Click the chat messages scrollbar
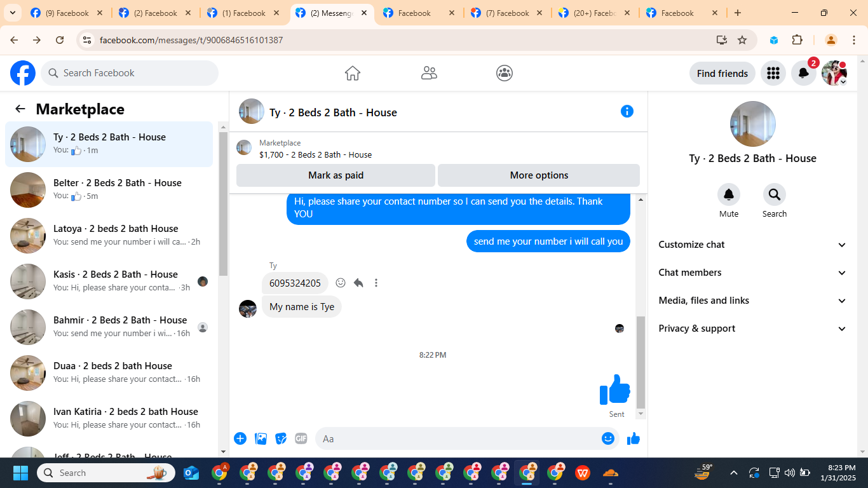868x488 pixels. (x=641, y=362)
